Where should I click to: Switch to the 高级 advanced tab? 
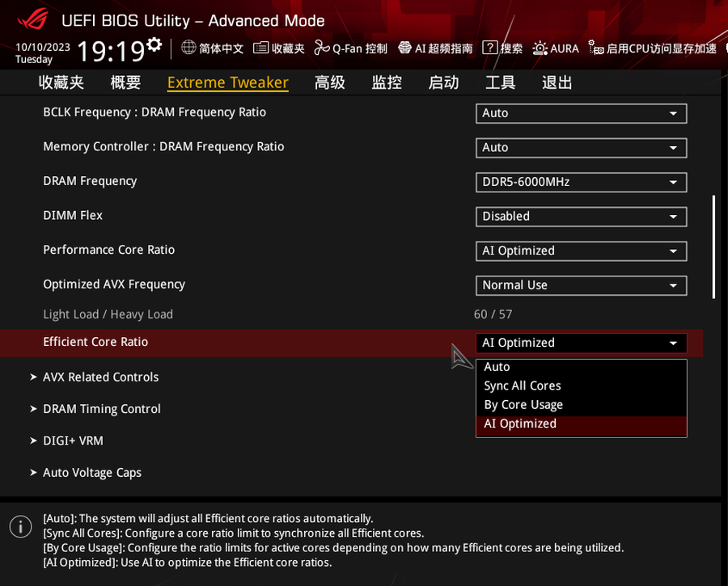point(330,82)
